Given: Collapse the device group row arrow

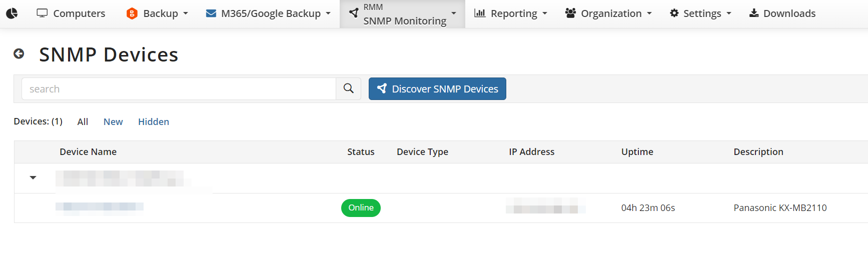Looking at the screenshot, I should click(33, 177).
